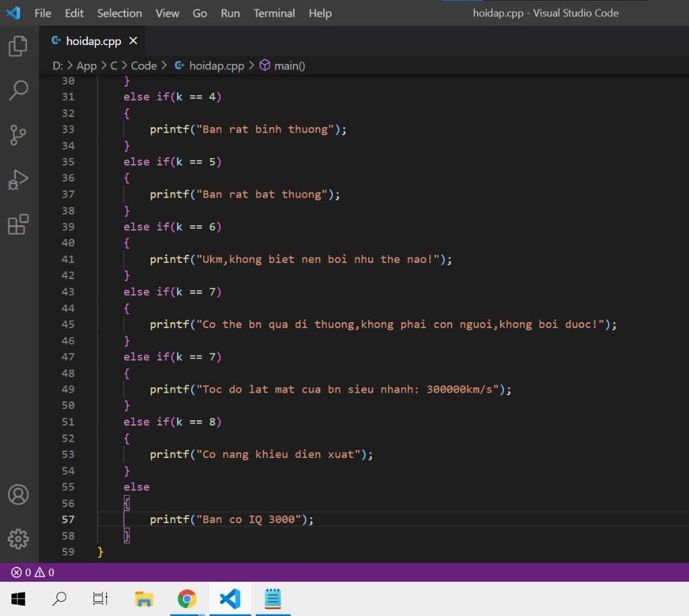
Task: Open the Extensions view
Action: (x=18, y=225)
